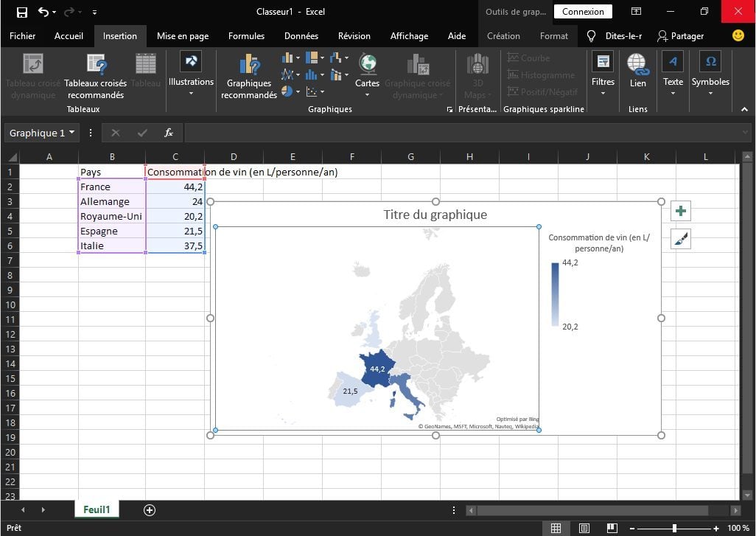The height and width of the screenshot is (536, 756).
Task: Add a new sheet with plus icon
Action: click(150, 510)
